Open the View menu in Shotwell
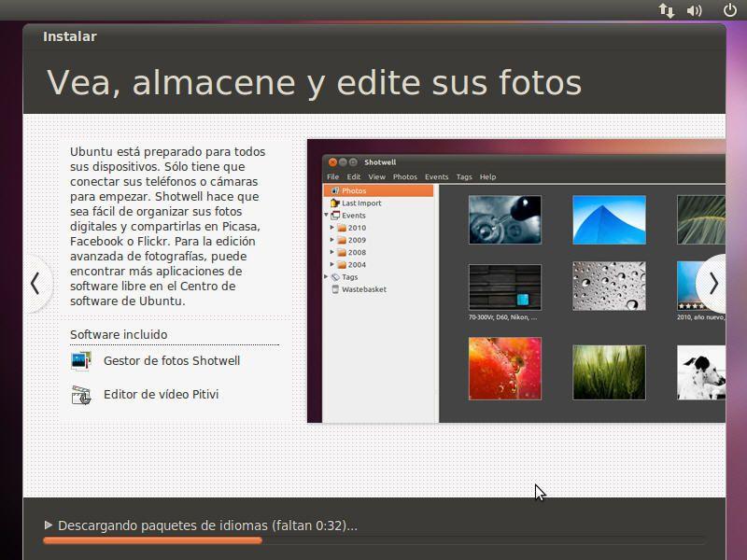 click(x=376, y=176)
